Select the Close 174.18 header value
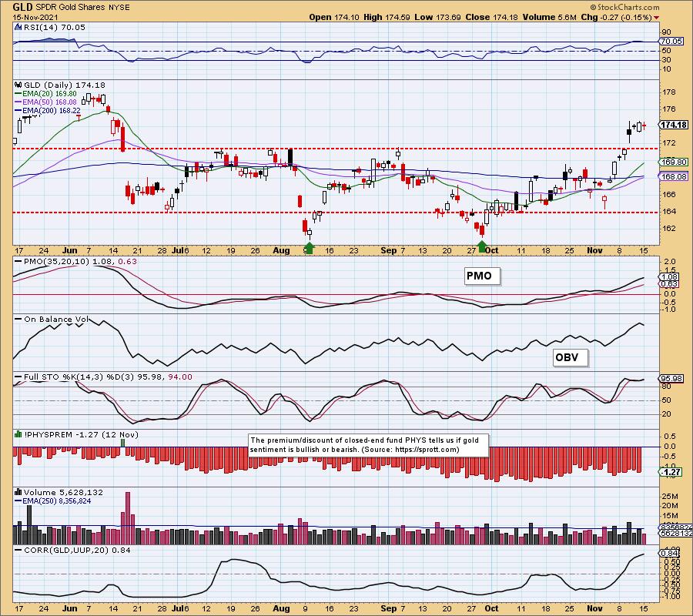The height and width of the screenshot is (616, 693). [491, 17]
